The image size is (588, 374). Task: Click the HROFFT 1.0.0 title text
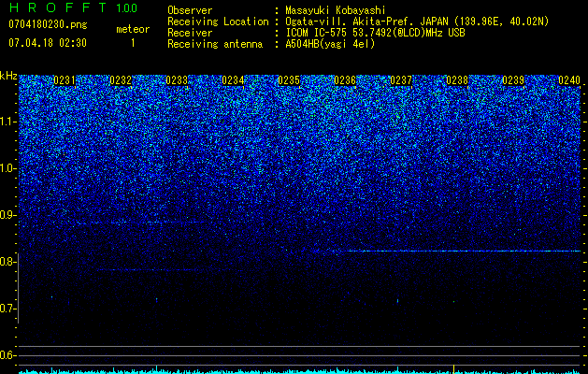click(74, 7)
